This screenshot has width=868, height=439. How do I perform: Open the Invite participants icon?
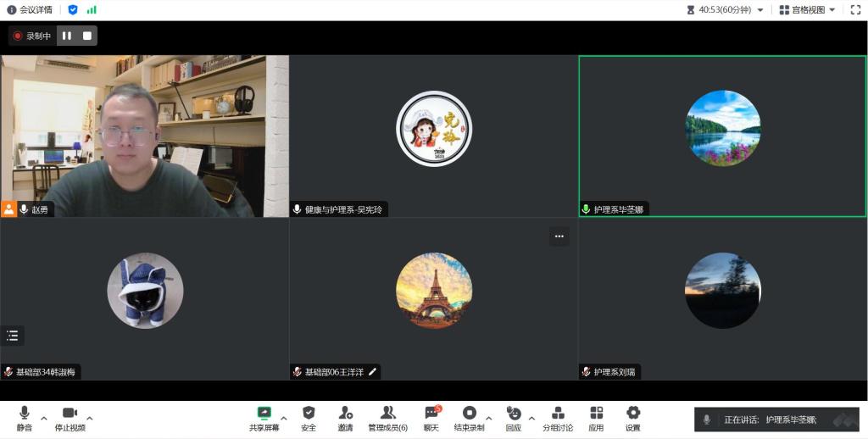pos(345,413)
